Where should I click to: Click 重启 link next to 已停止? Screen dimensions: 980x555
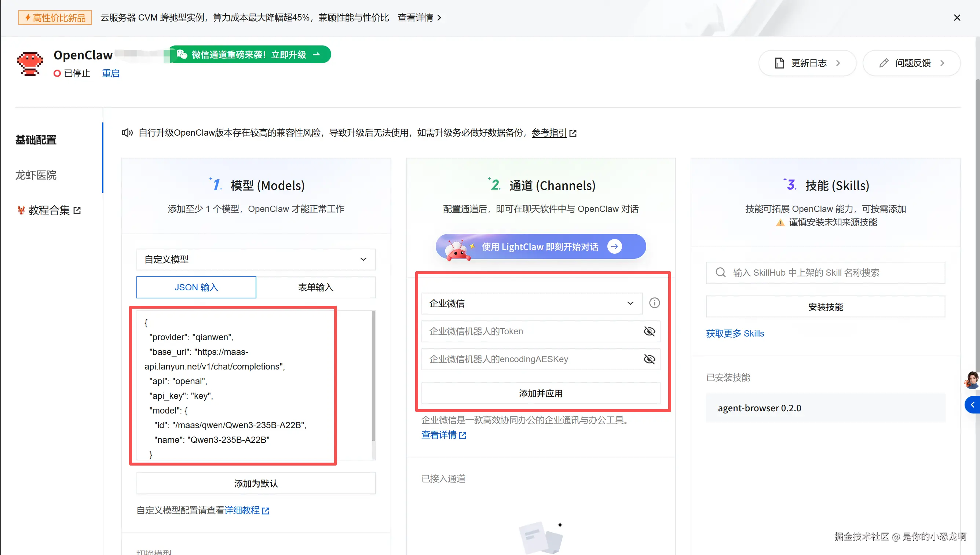coord(111,73)
